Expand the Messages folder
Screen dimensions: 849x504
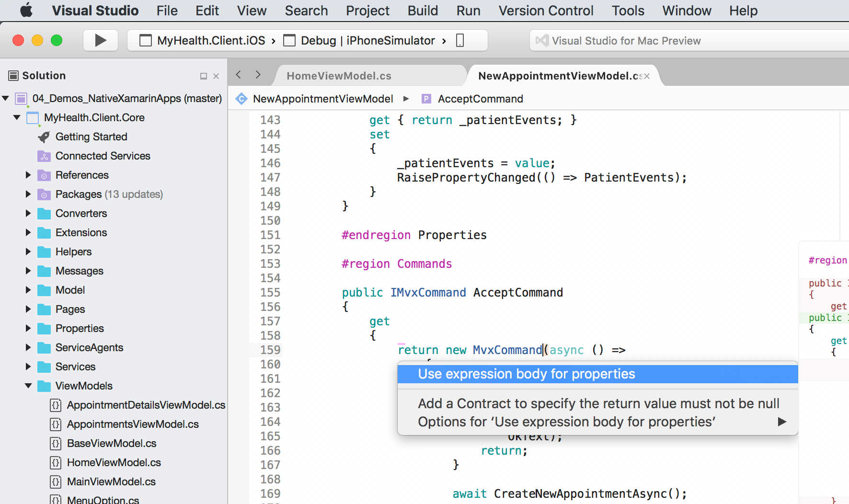pyautogui.click(x=28, y=271)
